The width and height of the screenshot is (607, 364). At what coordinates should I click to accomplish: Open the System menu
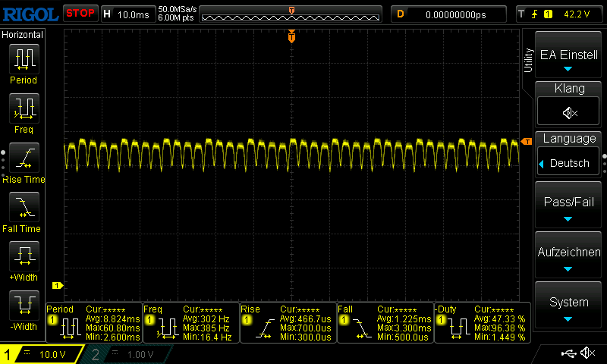coord(568,307)
